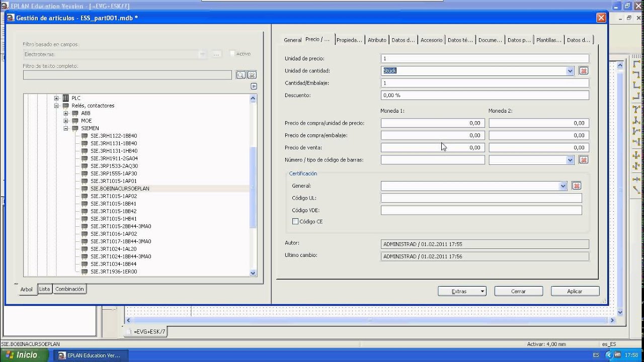Click the Cerrar button
Viewport: 644px width, 362px height.
tap(518, 291)
